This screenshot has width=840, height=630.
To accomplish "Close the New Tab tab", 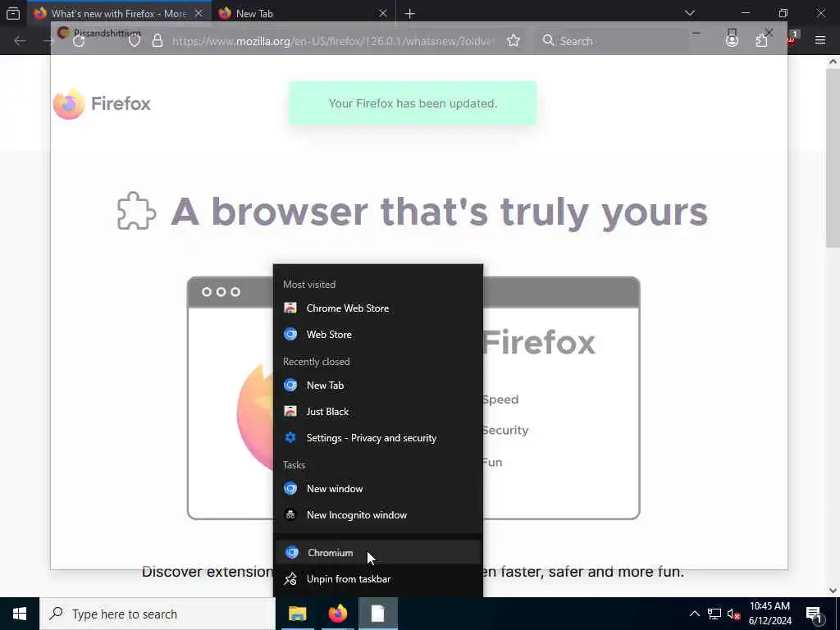I will tap(382, 13).
